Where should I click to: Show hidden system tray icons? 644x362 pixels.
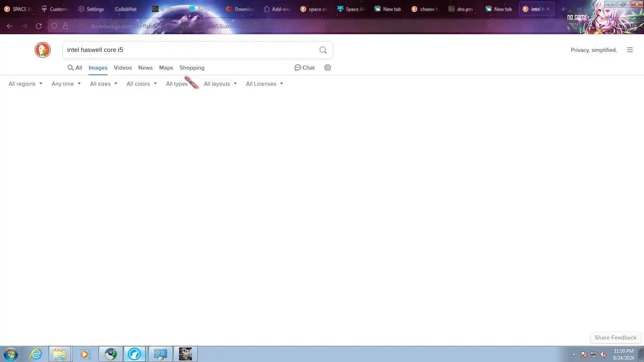click(x=574, y=354)
